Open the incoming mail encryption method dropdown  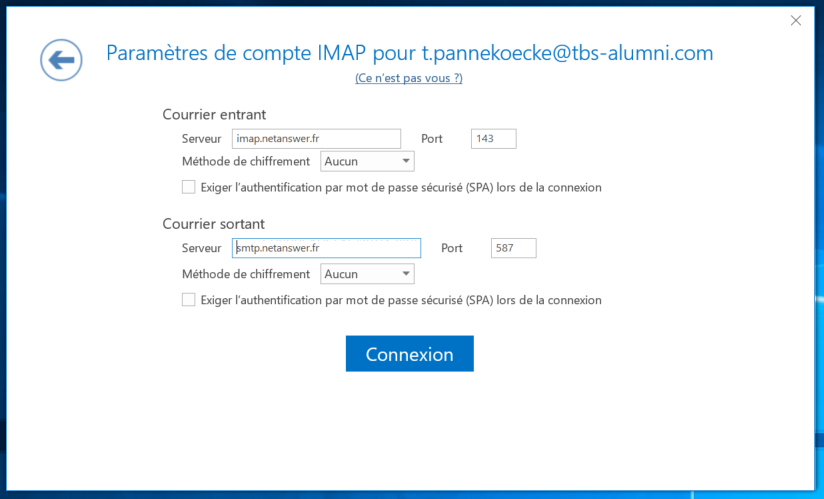(x=367, y=161)
